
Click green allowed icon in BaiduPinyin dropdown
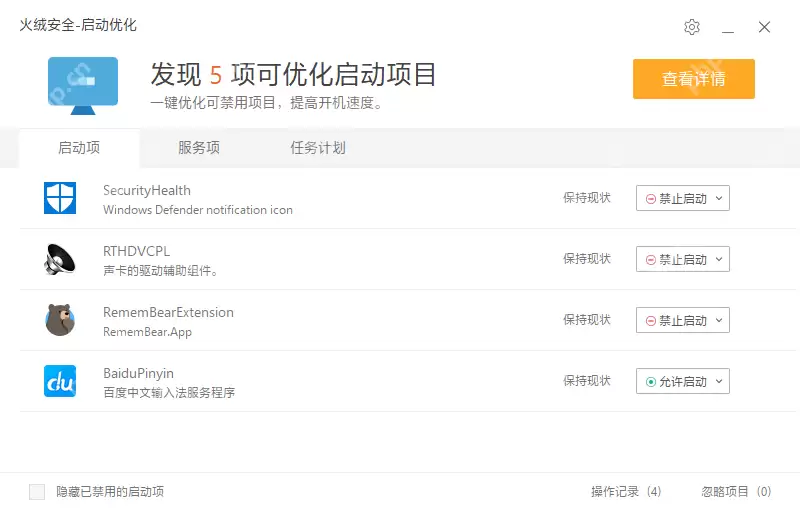651,382
